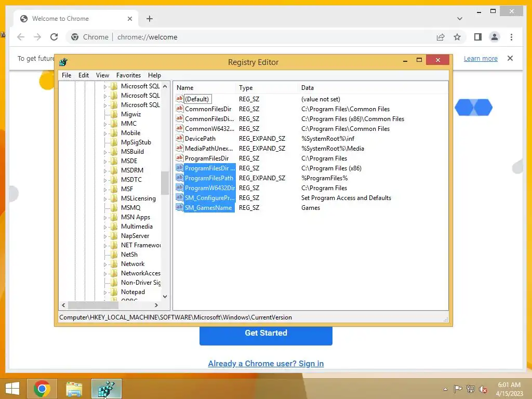Screen dimensions: 532x399
Task: Open the Help menu
Action: [x=154, y=75]
